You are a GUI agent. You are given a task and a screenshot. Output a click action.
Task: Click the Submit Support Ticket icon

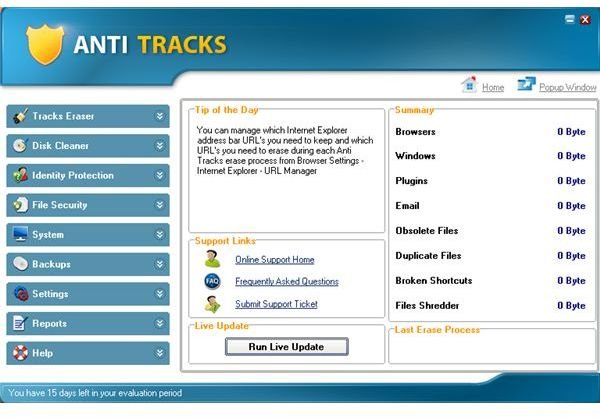(212, 304)
